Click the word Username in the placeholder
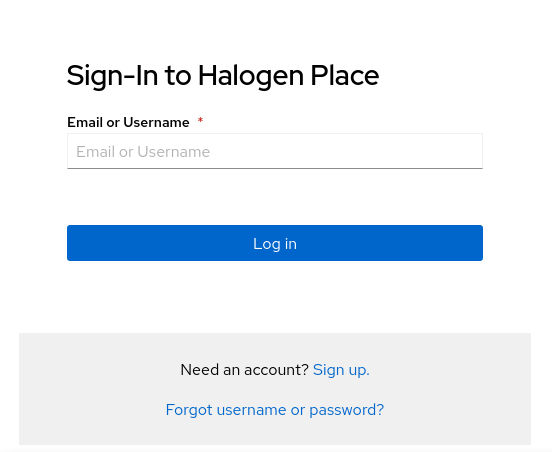552x452 pixels. tap(174, 152)
